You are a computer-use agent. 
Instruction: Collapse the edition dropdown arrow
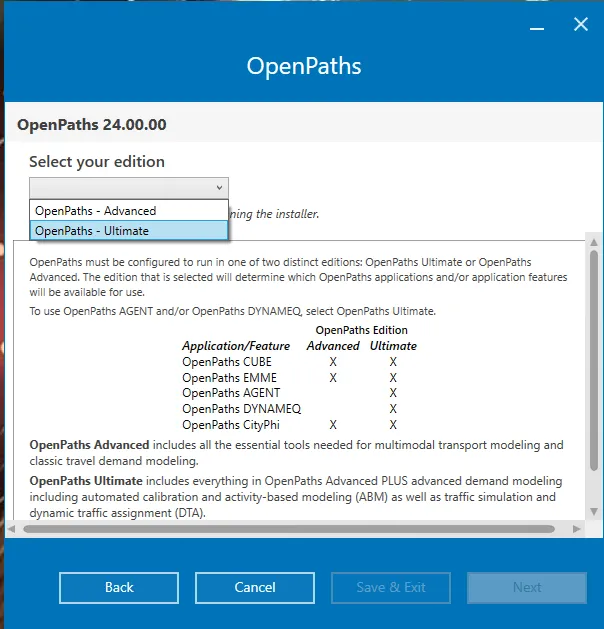tap(219, 187)
